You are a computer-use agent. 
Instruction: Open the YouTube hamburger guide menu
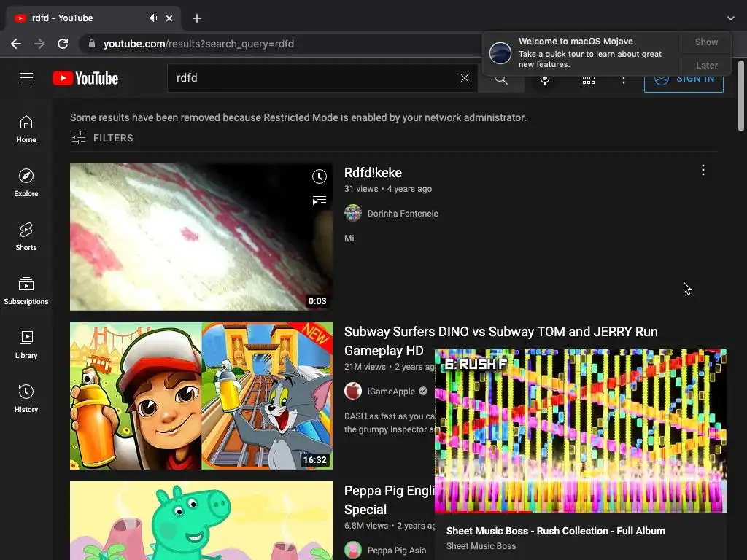26,77
